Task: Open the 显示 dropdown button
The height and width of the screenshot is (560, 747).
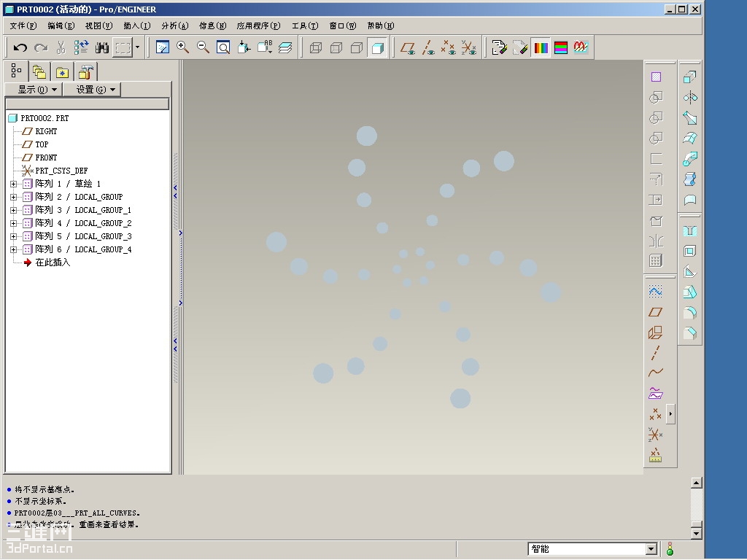Action: tap(34, 90)
